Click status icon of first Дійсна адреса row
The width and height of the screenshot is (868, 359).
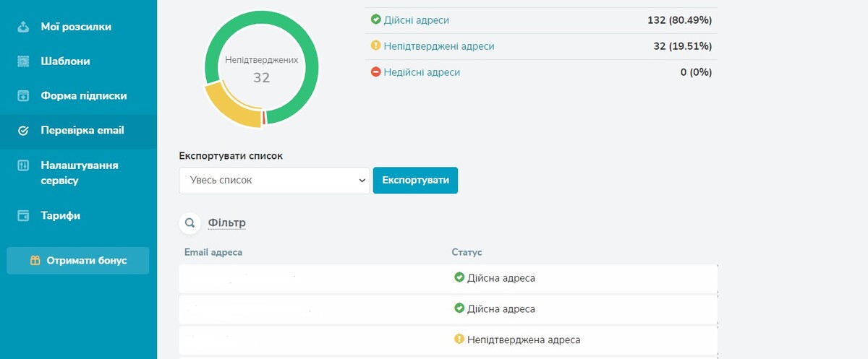coord(459,277)
